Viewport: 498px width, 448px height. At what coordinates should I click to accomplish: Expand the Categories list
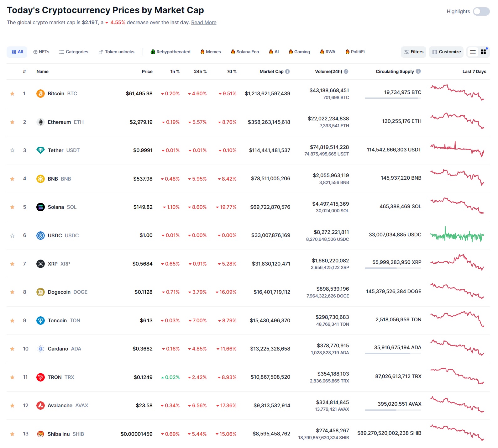tap(74, 52)
